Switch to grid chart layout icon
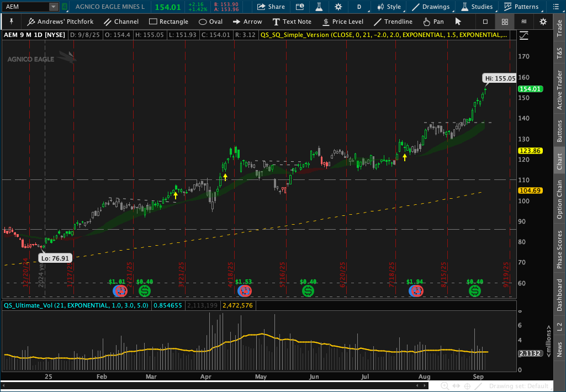 [505, 22]
